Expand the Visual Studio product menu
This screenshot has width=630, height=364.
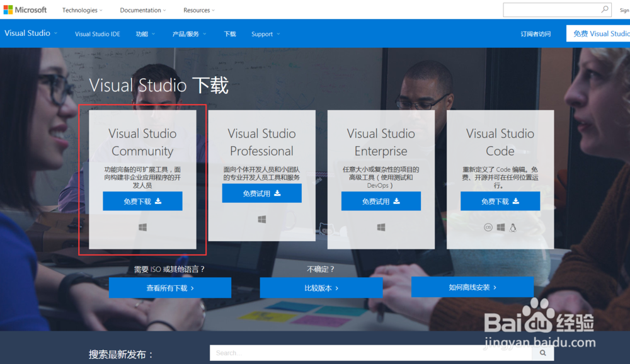click(x=30, y=33)
